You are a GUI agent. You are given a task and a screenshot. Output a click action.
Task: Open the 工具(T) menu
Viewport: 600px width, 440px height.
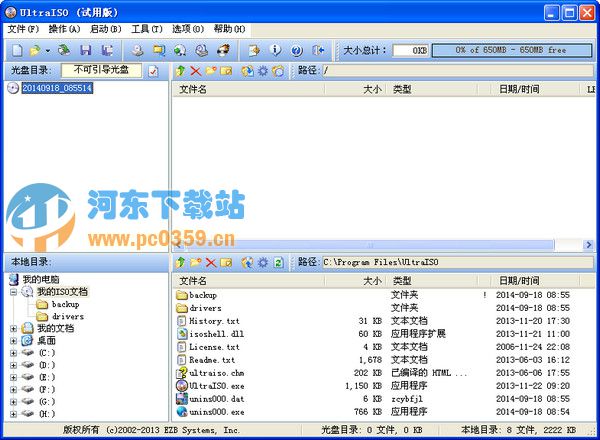point(147,29)
